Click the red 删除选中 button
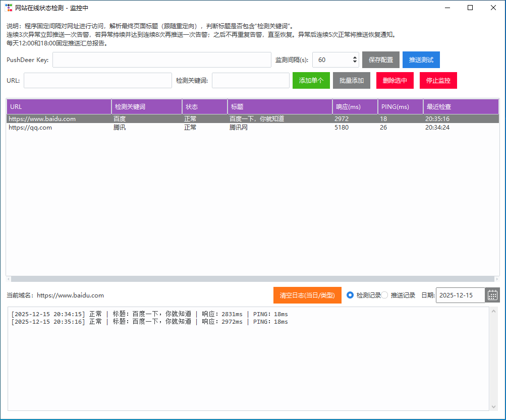The image size is (506, 420). point(395,81)
